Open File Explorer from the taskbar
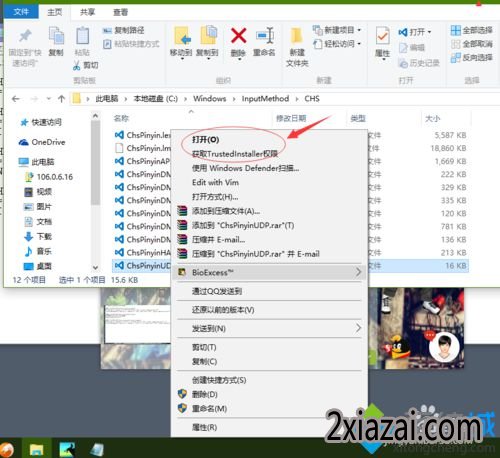Screen dimensions: 500x458 (36, 449)
